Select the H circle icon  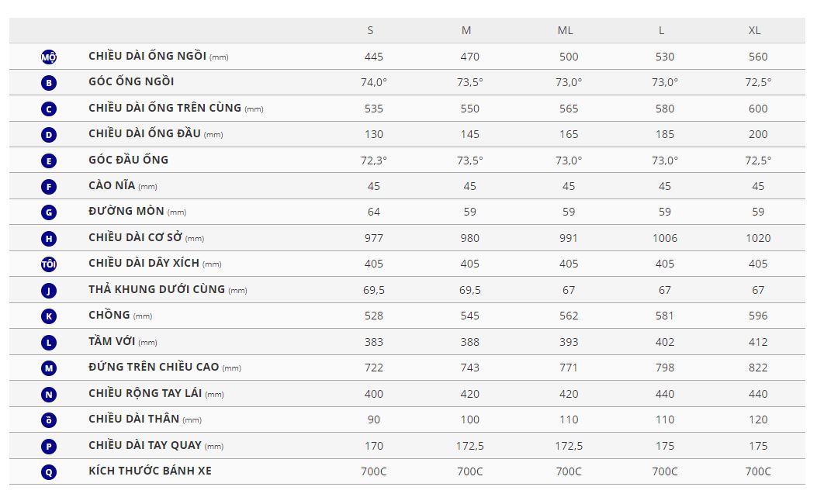click(x=49, y=239)
